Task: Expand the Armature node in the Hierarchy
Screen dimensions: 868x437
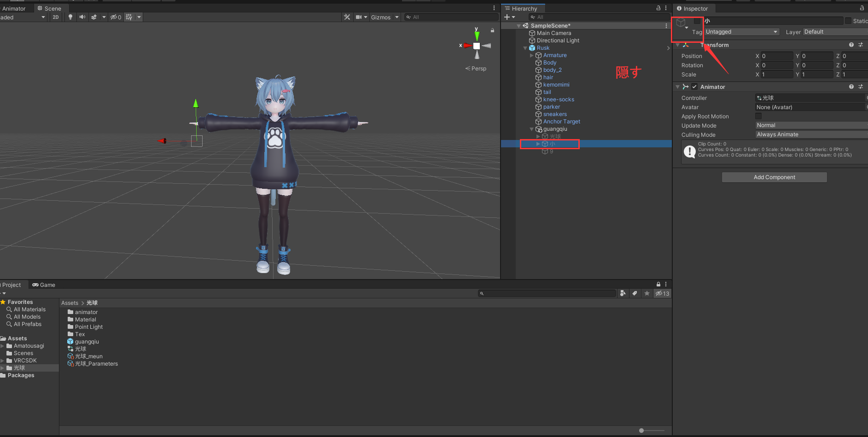Action: pos(532,55)
